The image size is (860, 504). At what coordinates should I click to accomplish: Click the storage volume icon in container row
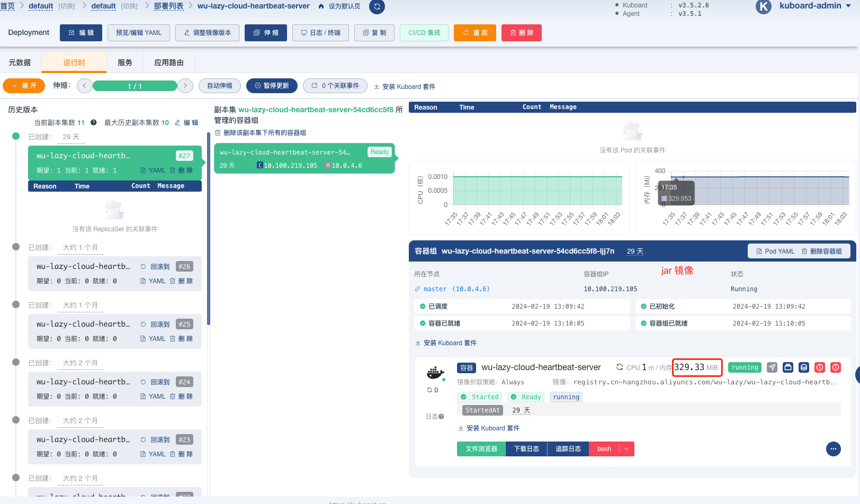click(788, 367)
